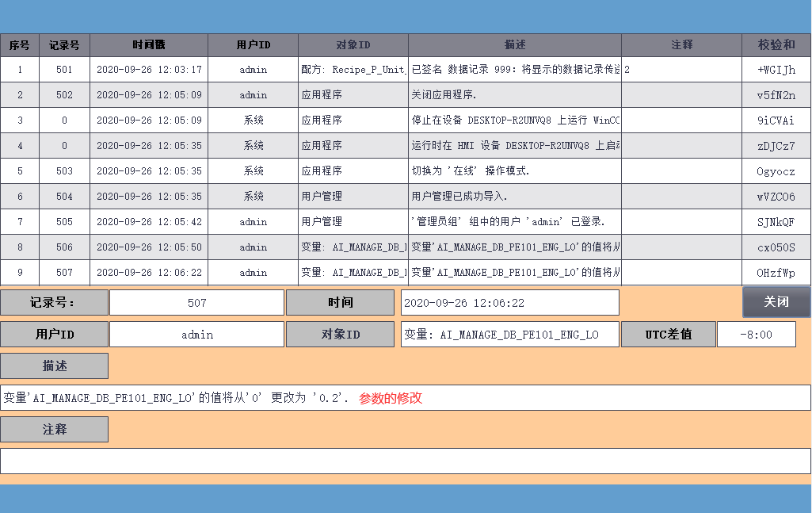Select record number cell 505

click(64, 222)
